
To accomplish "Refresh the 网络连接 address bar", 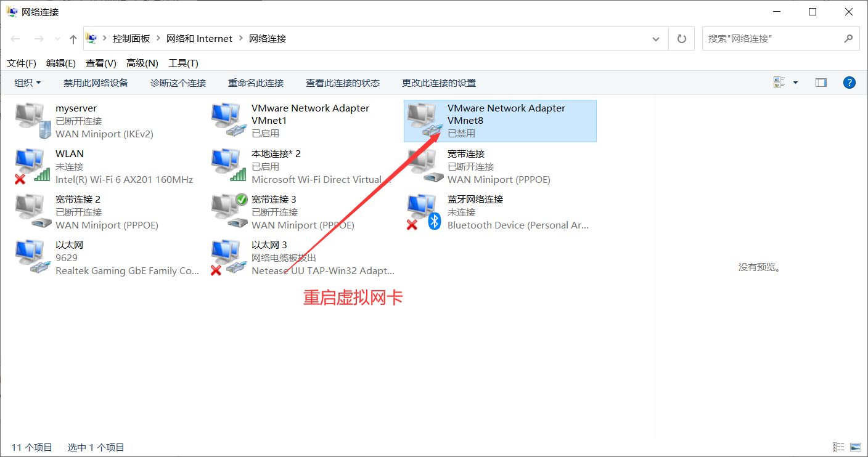I will pyautogui.click(x=682, y=38).
